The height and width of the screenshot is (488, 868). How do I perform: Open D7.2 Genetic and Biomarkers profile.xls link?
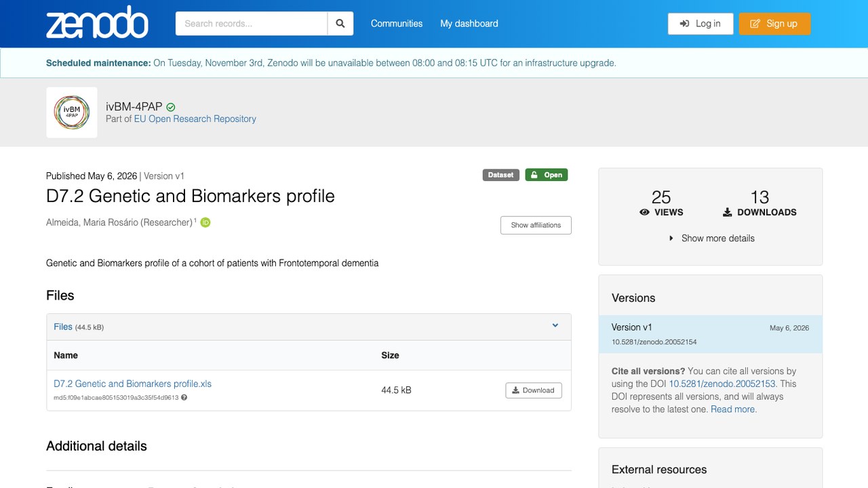click(133, 384)
